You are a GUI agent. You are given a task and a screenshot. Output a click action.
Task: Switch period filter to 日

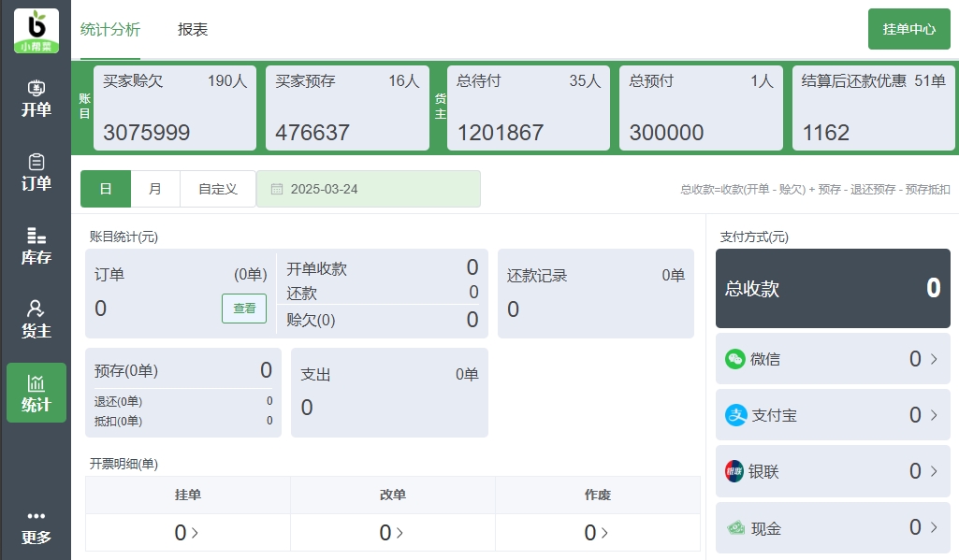click(105, 189)
